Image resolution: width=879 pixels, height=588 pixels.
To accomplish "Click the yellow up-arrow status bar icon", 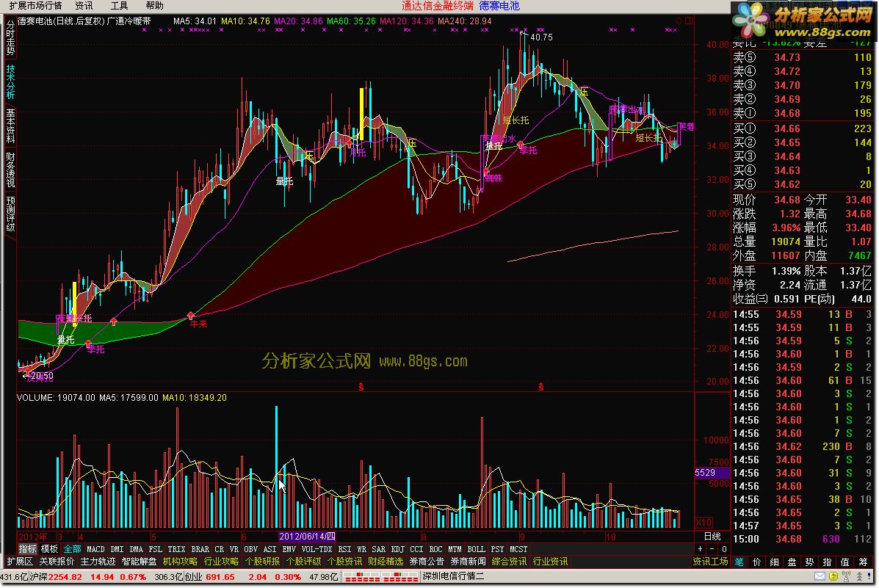I will point(833,576).
